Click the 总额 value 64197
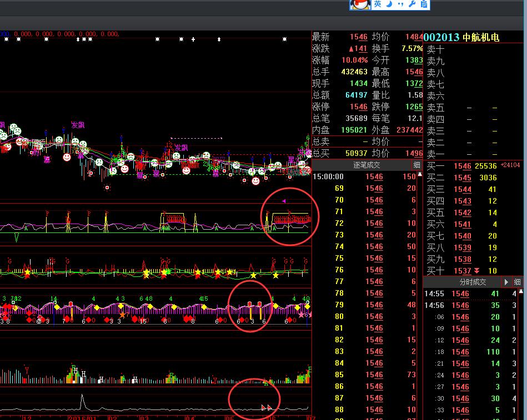This screenshot has width=527, height=420. pos(357,95)
